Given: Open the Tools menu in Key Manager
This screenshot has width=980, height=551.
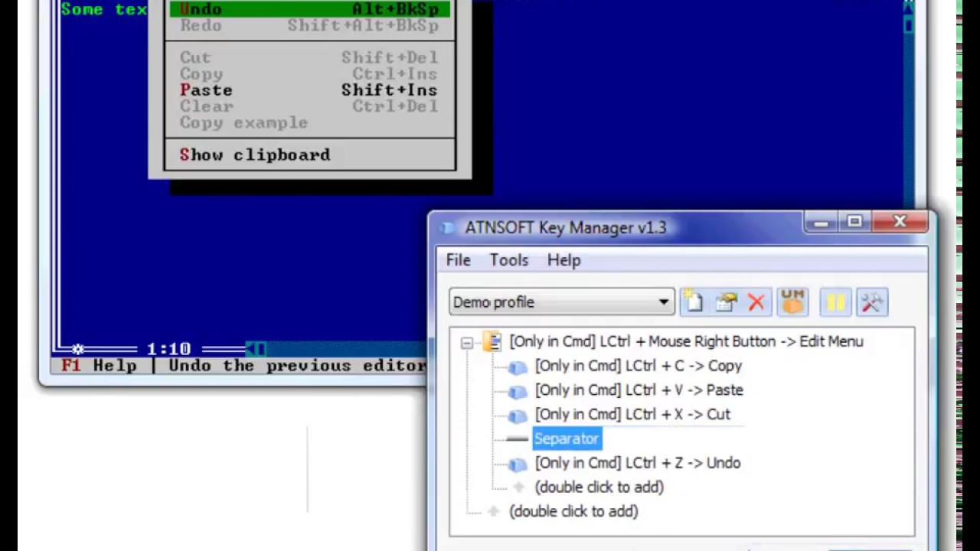Looking at the screenshot, I should pyautogui.click(x=509, y=260).
